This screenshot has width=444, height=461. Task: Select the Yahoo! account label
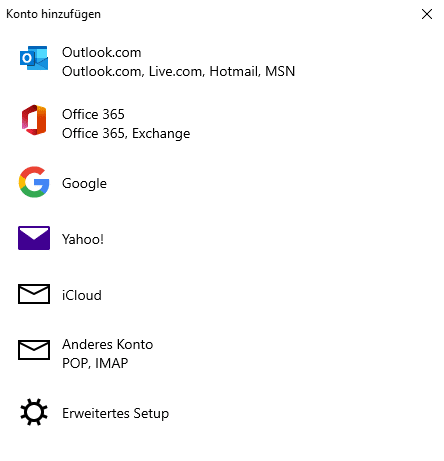point(83,239)
